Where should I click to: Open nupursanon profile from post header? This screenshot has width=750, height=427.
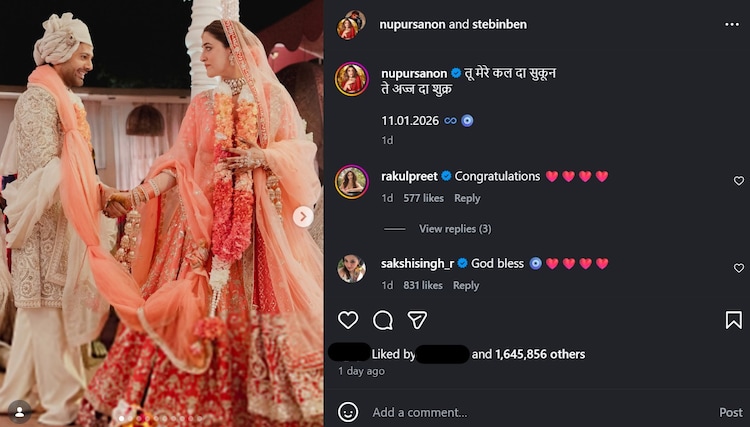pyautogui.click(x=411, y=24)
